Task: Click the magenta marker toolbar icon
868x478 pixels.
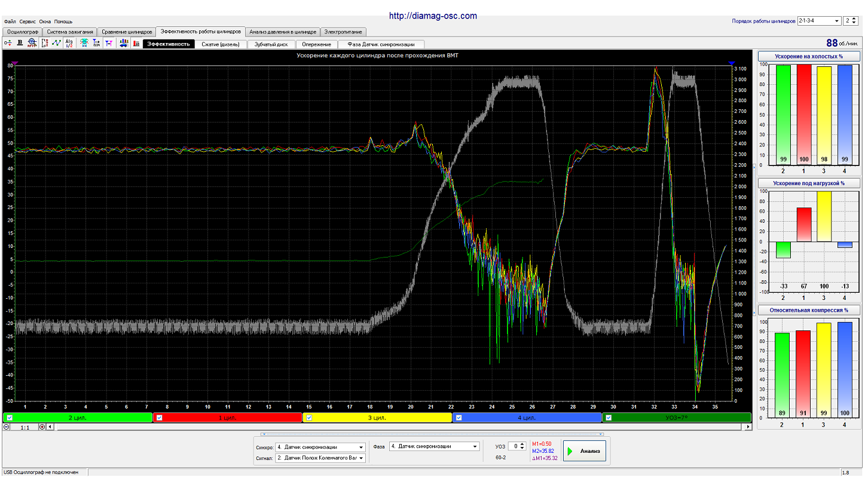Action: [108, 43]
